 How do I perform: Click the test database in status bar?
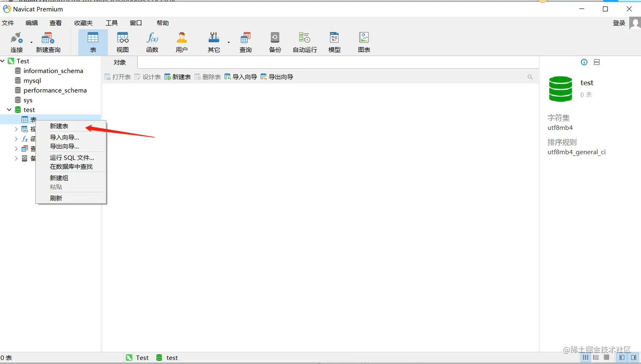click(x=167, y=358)
